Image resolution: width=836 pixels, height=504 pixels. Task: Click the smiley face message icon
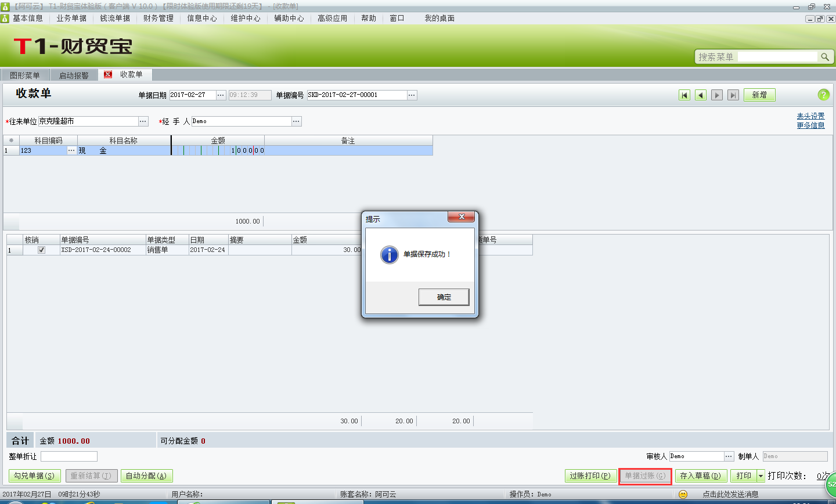coord(683,494)
